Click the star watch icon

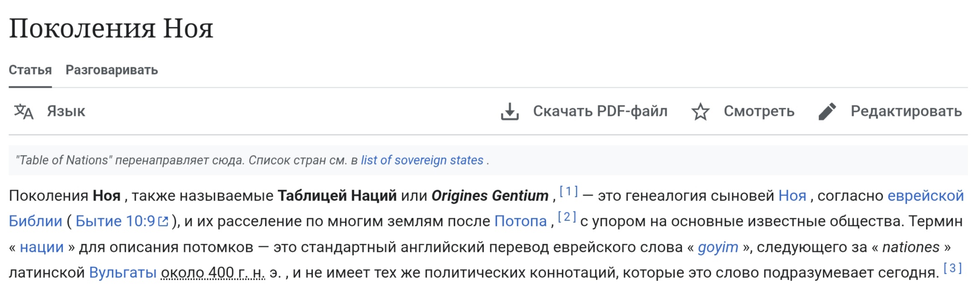coord(700,111)
